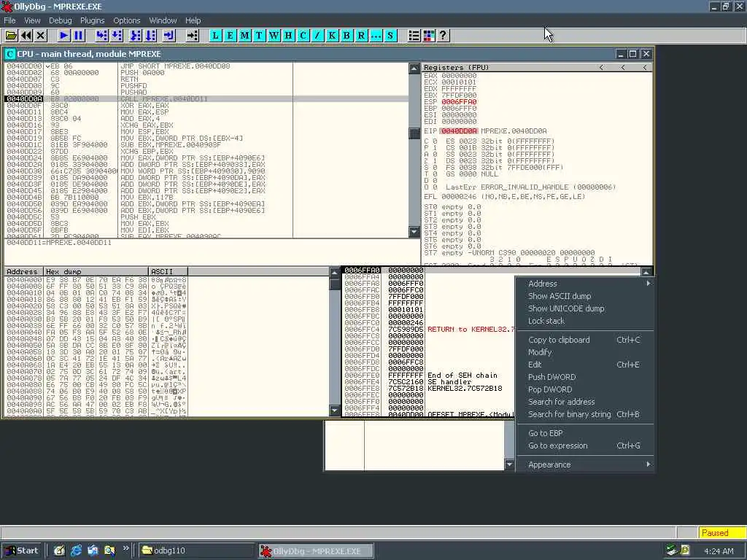Open the Debug menu
This screenshot has width=747, height=560.
tap(60, 20)
